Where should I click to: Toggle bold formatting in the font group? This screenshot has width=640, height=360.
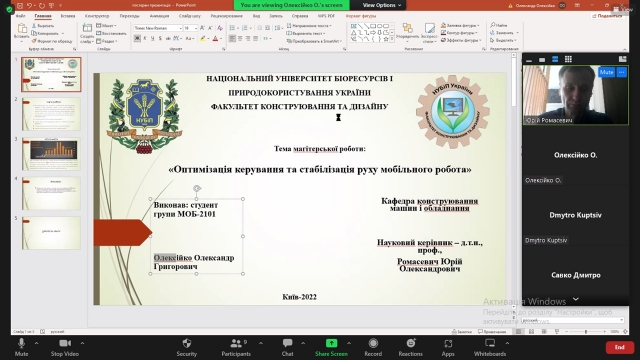click(x=137, y=38)
